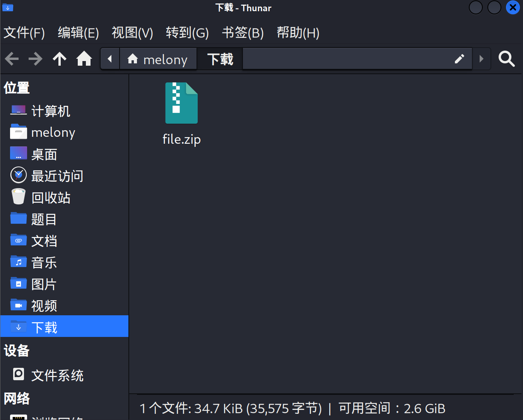The image size is (523, 420).
Task: Open the 文件系统 device in sidebar
Action: 57,375
